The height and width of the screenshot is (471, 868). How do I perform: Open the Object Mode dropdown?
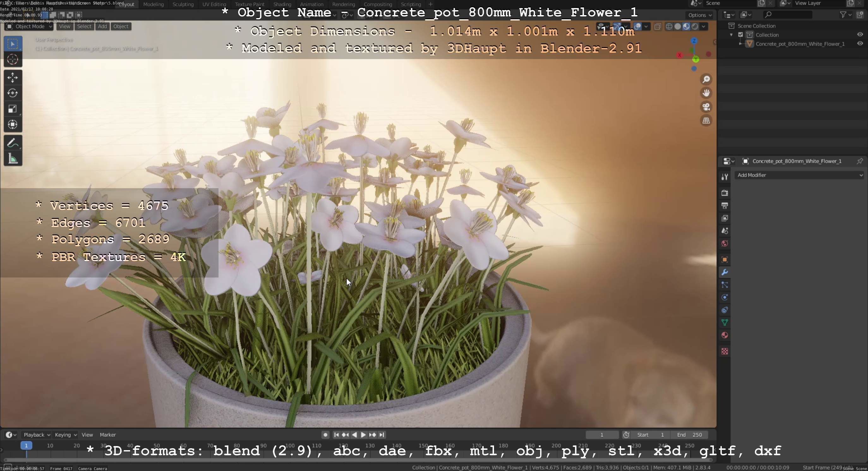coord(29,26)
